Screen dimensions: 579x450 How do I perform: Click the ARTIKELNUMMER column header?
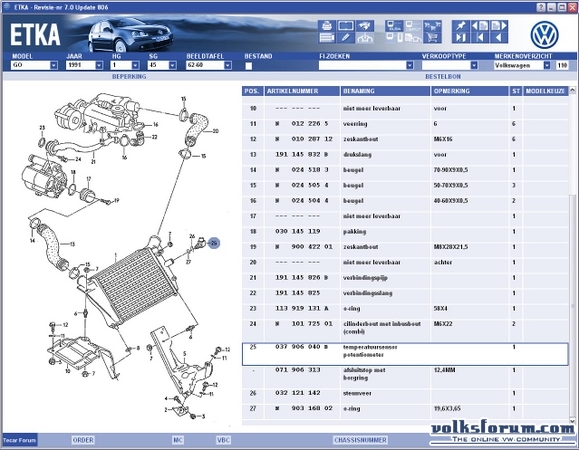[302, 91]
